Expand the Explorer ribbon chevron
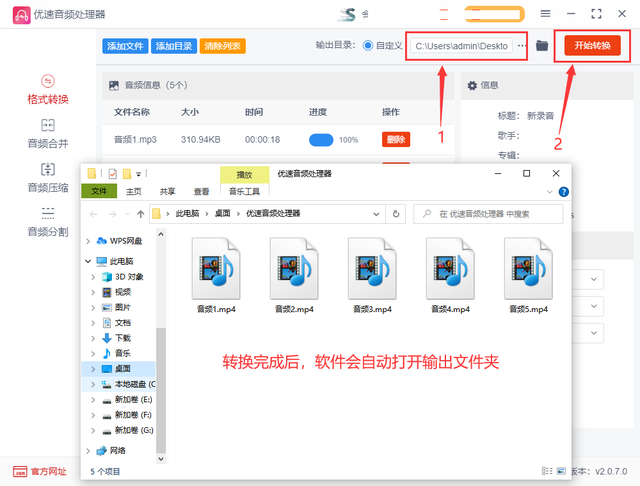640x486 pixels. 549,192
